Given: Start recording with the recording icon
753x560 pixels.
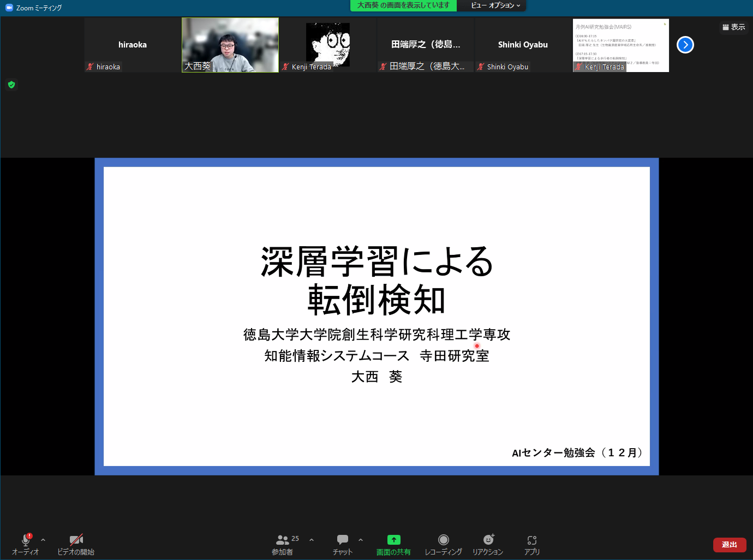Looking at the screenshot, I should (x=444, y=540).
